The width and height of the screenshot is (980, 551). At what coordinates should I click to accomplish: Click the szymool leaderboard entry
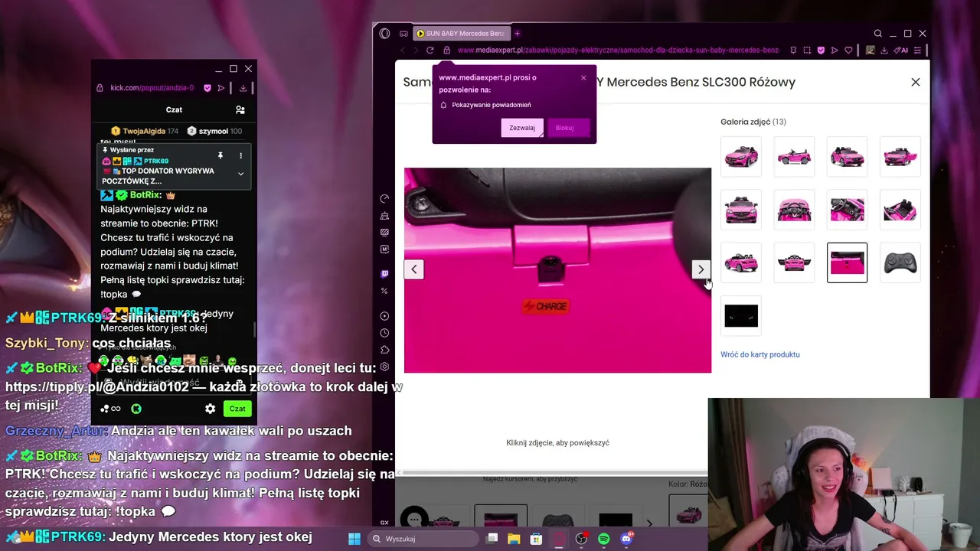click(x=214, y=131)
